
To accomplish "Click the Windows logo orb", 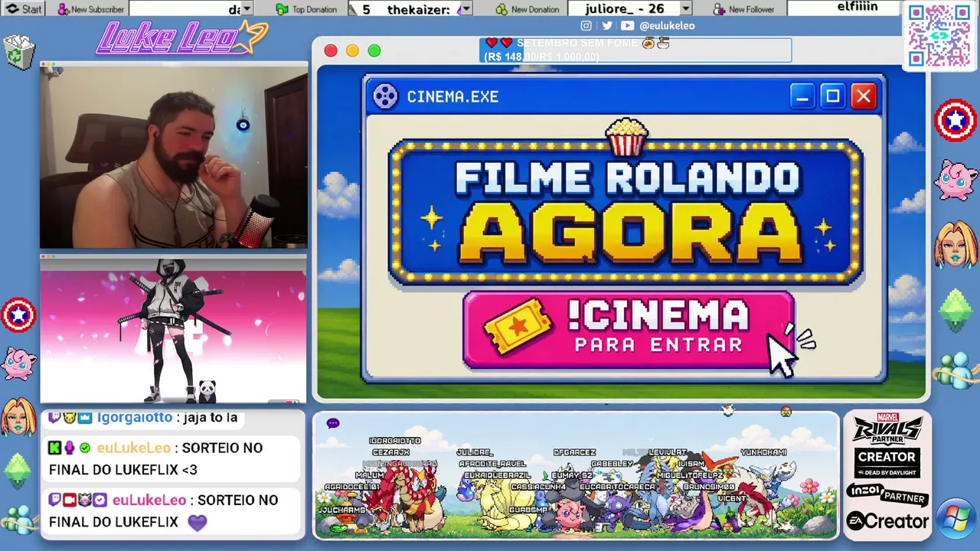I will pos(955,520).
